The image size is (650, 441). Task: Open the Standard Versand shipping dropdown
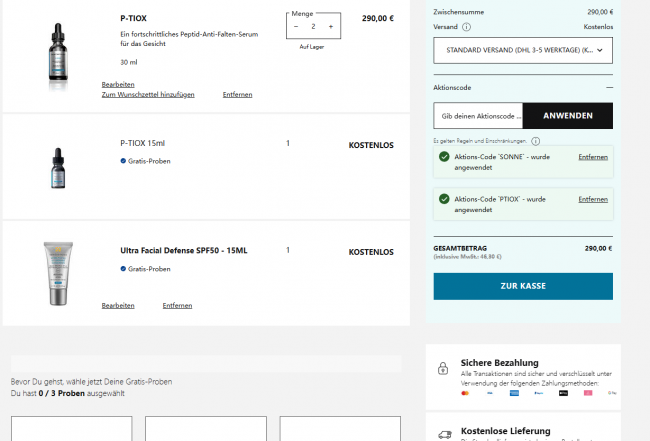click(523, 50)
